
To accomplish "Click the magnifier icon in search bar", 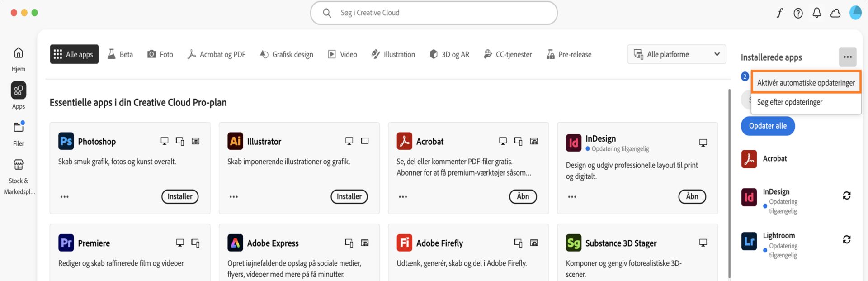I will click(327, 13).
